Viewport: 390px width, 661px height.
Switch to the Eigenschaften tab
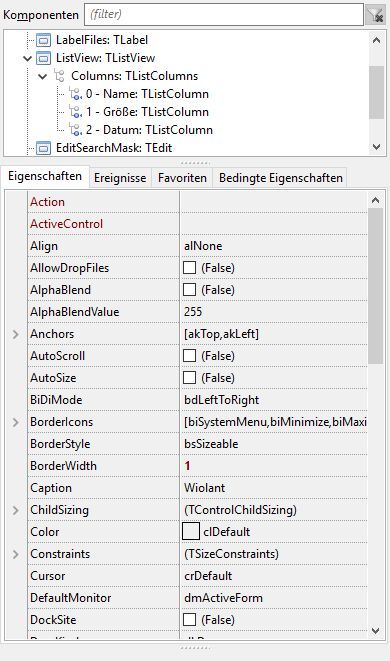(45, 176)
